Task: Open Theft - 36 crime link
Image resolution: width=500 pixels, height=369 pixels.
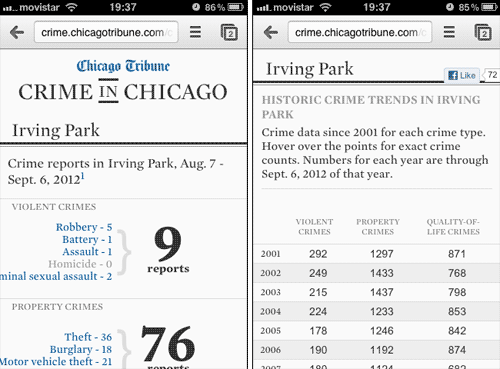Action: [x=88, y=337]
